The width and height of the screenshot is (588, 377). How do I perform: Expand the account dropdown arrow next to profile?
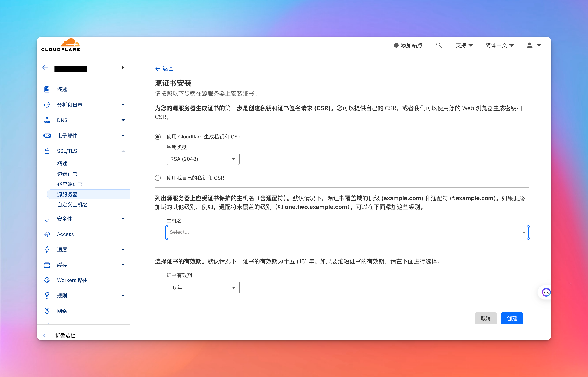[539, 45]
